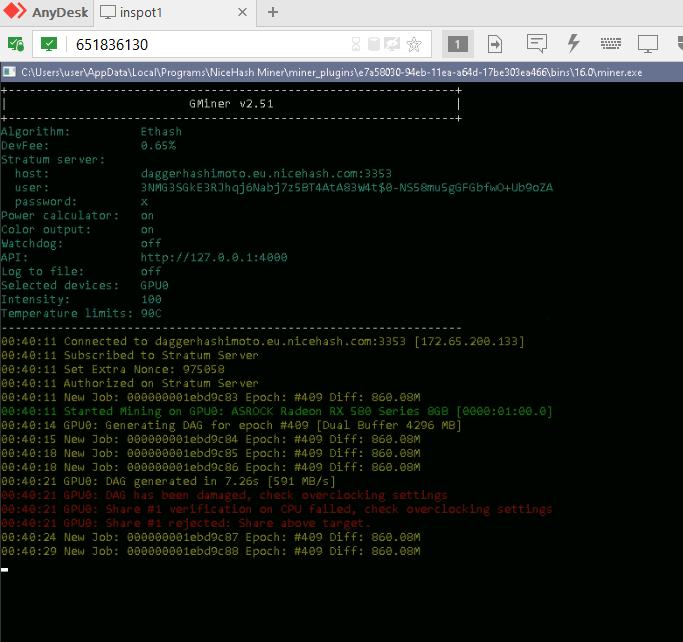This screenshot has height=642, width=683.
Task: Click the New Job line ending 1ebd9c84
Action: click(x=211, y=439)
